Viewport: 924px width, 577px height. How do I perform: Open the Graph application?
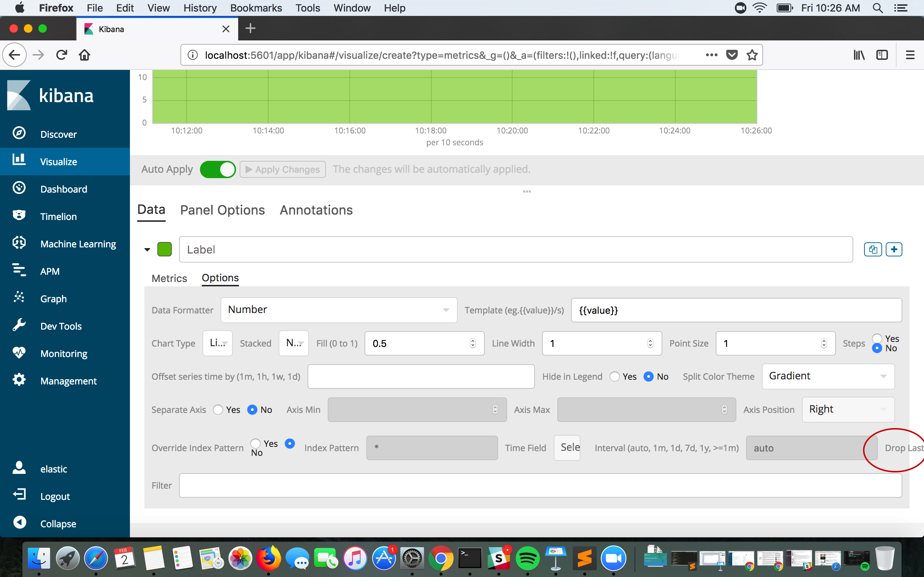(53, 299)
